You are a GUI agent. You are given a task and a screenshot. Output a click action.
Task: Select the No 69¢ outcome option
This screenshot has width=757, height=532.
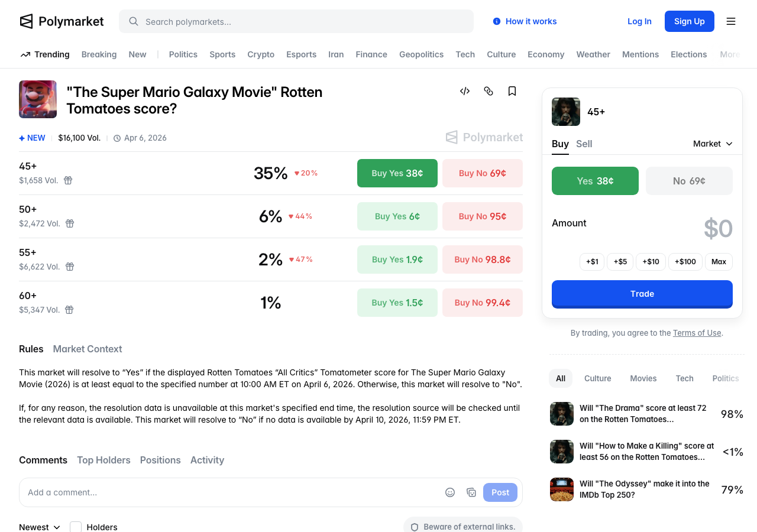(x=689, y=181)
